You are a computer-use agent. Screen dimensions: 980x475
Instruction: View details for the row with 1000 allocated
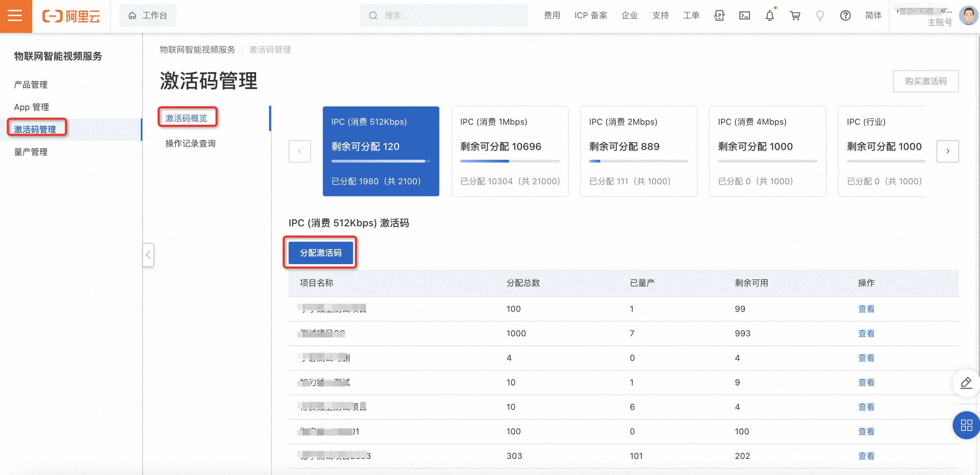tap(866, 333)
